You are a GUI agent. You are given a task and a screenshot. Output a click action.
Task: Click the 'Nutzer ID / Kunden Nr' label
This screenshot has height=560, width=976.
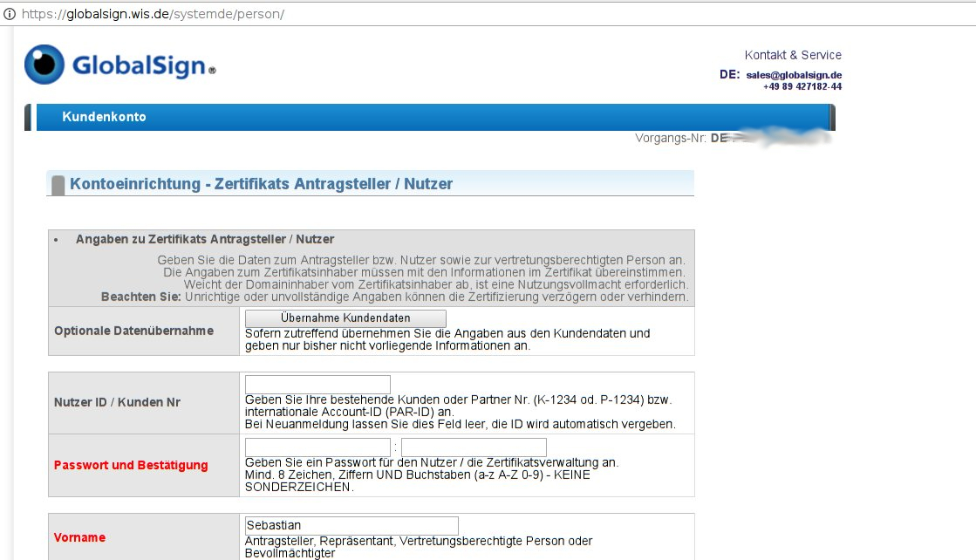[117, 403]
